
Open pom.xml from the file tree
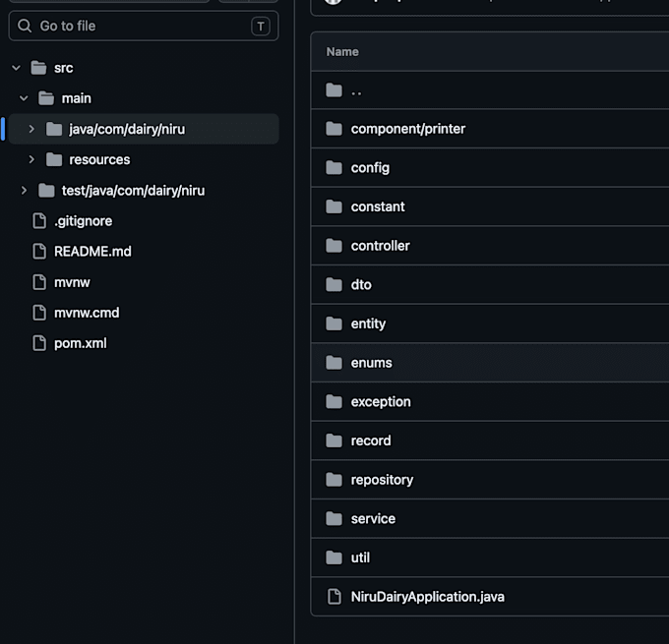81,343
